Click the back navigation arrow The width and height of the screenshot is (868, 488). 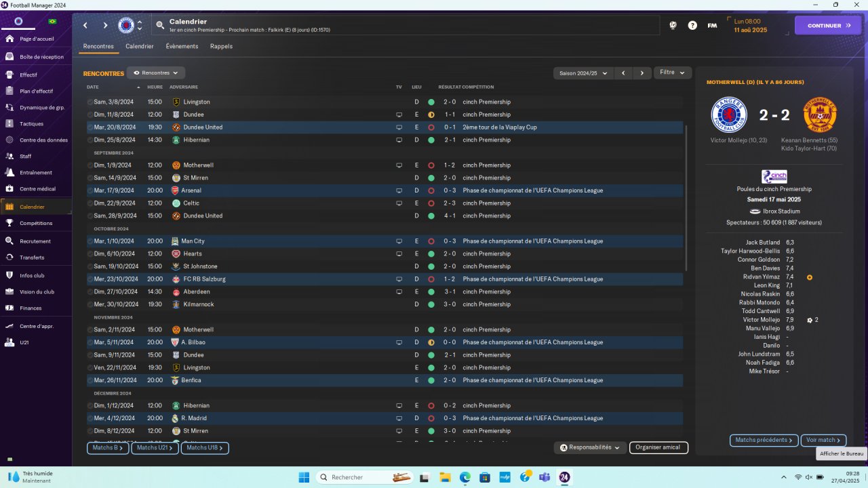point(85,25)
